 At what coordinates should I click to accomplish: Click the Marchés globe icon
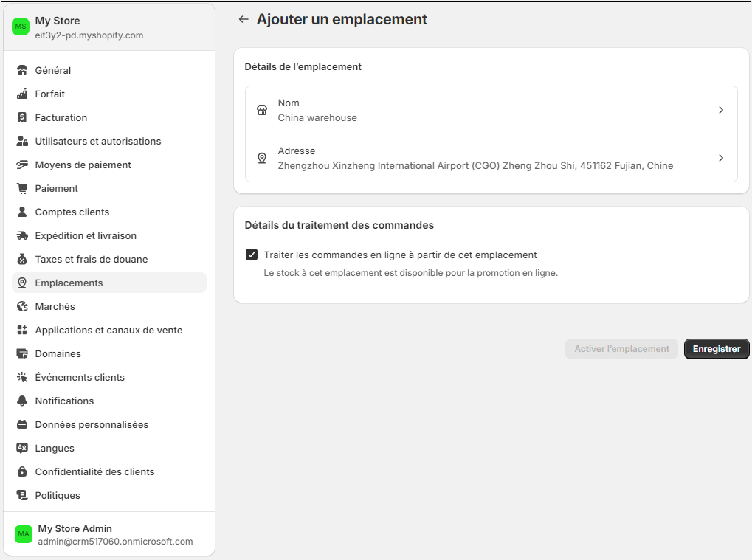pos(22,307)
